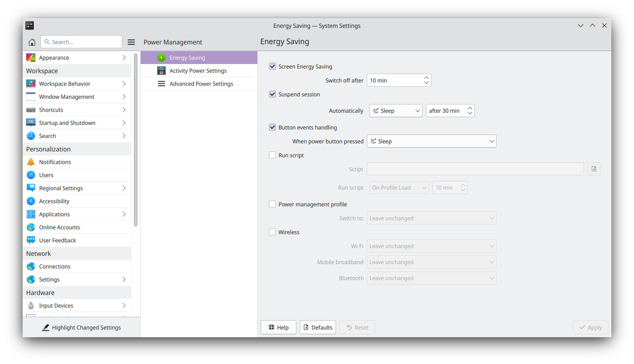Viewport: 634px width, 364px height.
Task: Click the script file browse icon
Action: (x=594, y=169)
